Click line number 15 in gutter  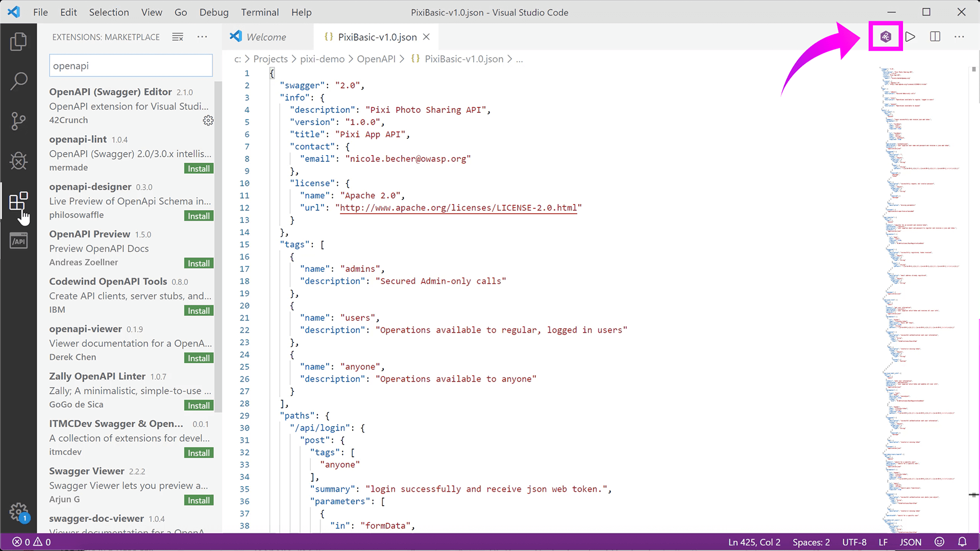point(244,244)
